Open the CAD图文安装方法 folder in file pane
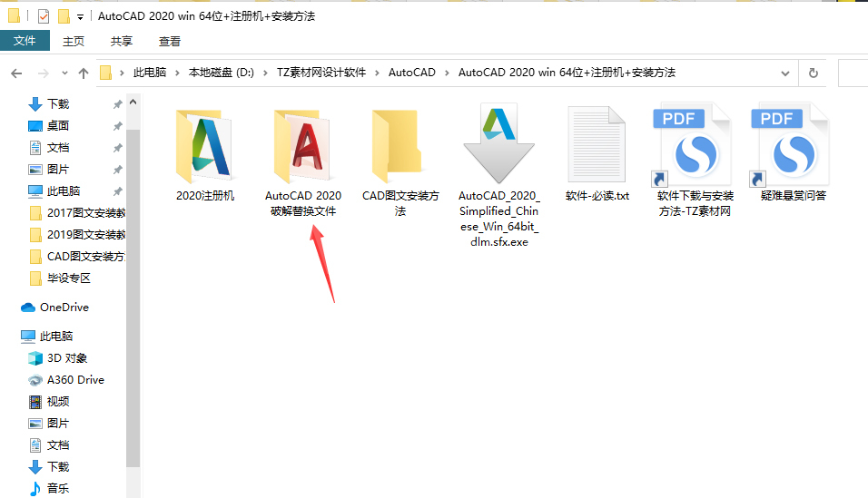The width and height of the screenshot is (868, 498). [x=400, y=162]
